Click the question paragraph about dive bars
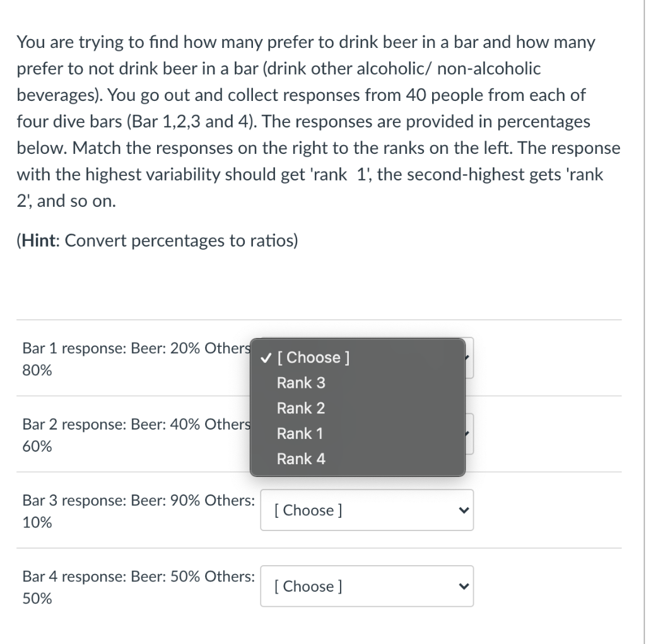Image resolution: width=646 pixels, height=644 pixels. coord(315,121)
